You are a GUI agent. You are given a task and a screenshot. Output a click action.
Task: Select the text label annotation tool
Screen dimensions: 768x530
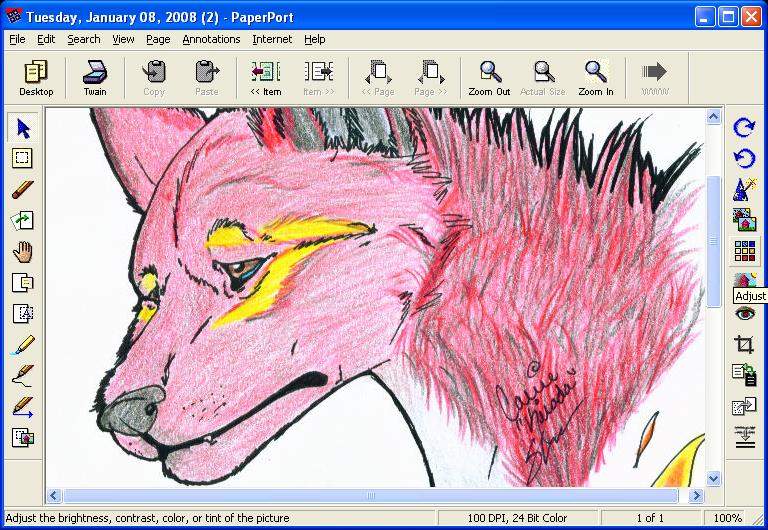click(23, 313)
